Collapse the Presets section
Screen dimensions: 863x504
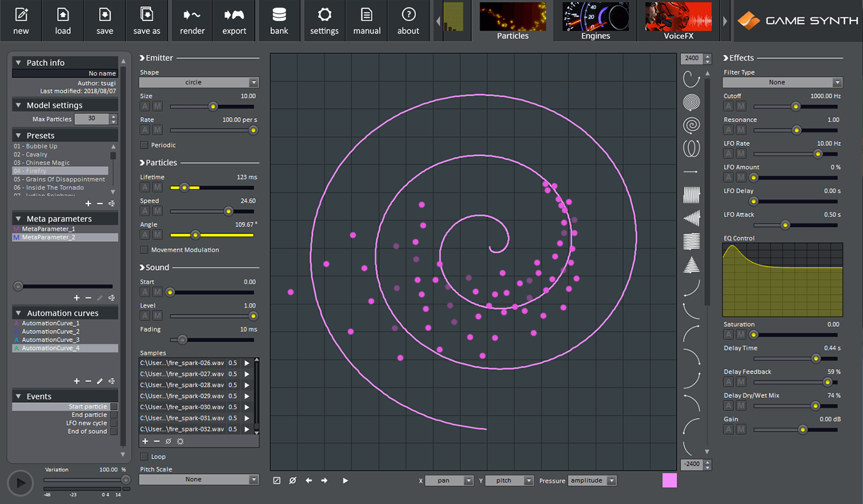[18, 136]
